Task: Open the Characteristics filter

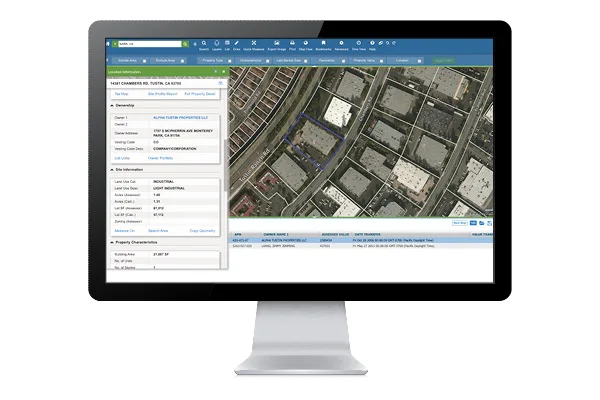Action: (x=253, y=60)
